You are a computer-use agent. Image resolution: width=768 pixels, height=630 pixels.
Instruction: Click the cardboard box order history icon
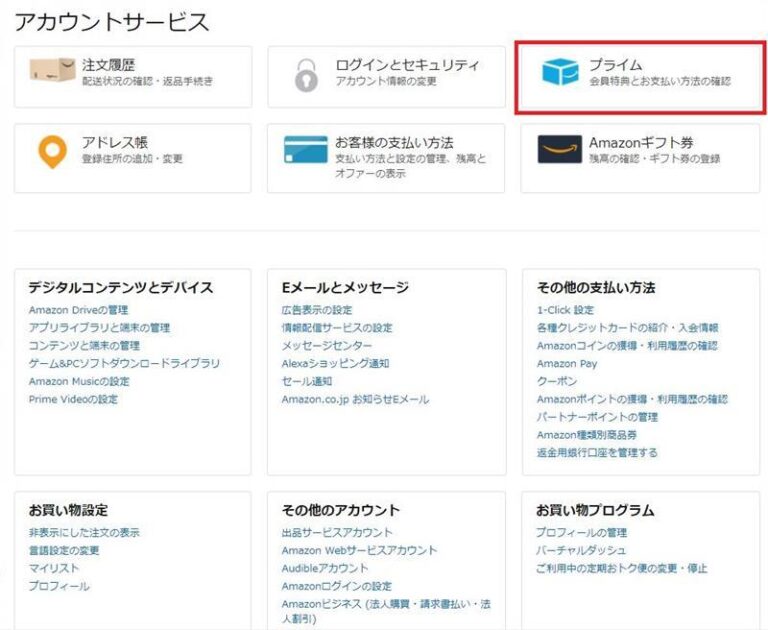pos(52,69)
